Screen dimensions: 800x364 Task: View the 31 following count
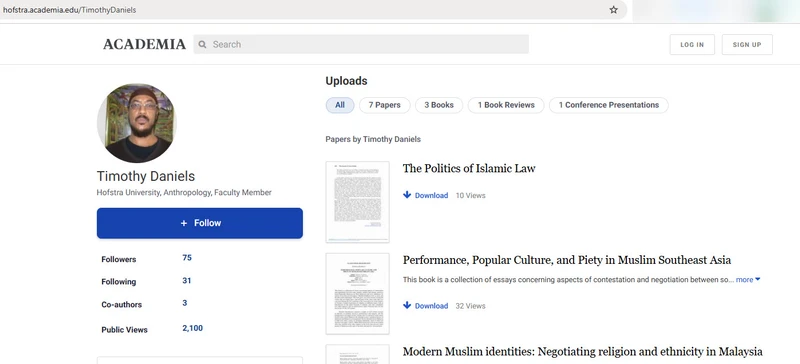tap(186, 280)
